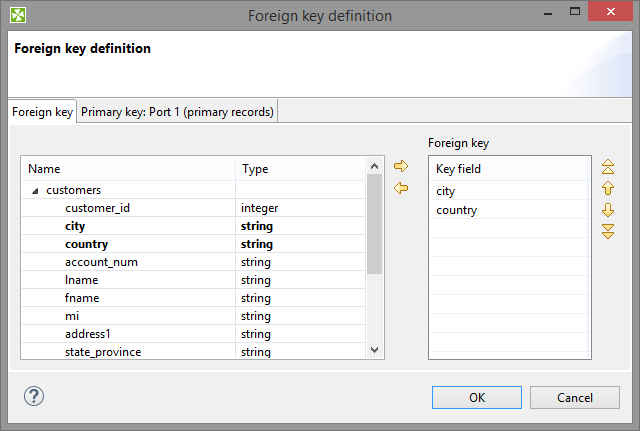Switch to Primary key: Port 1 tab
This screenshot has height=431, width=640.
[x=177, y=112]
